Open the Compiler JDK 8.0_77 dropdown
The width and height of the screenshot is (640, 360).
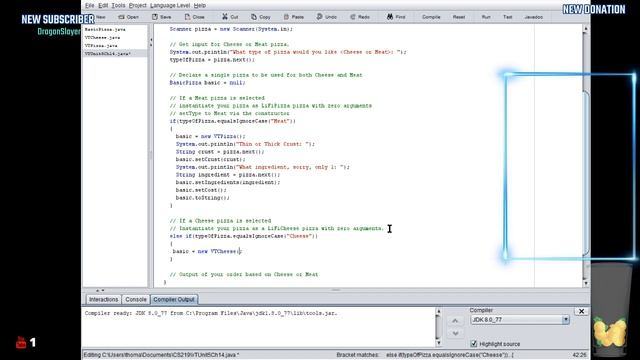[x=520, y=320]
